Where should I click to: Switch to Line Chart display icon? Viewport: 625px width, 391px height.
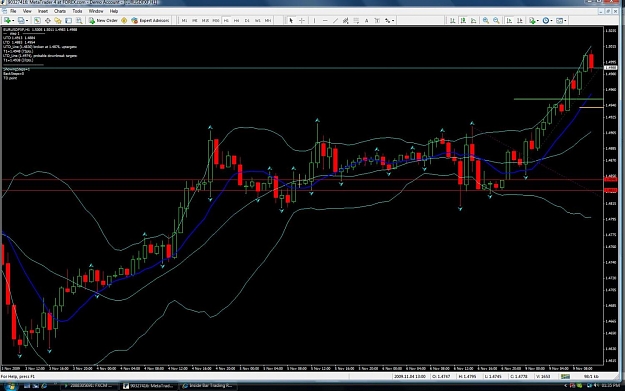pyautogui.click(x=473, y=20)
